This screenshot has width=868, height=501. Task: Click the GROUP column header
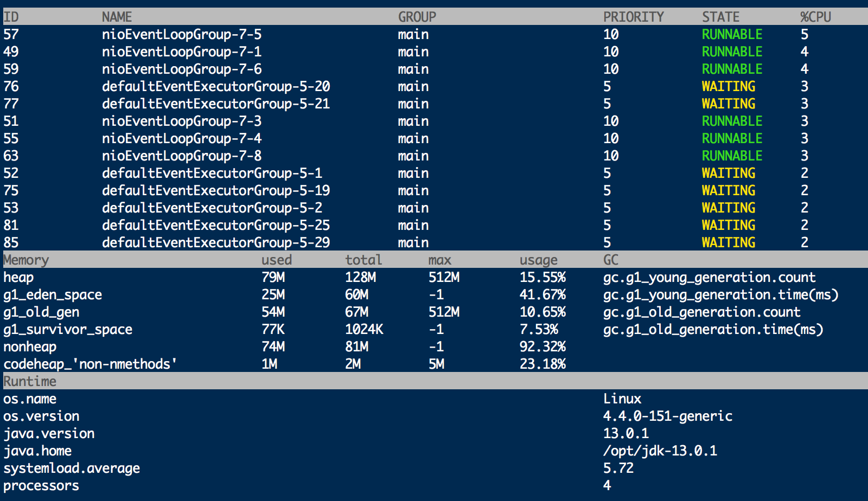(418, 16)
